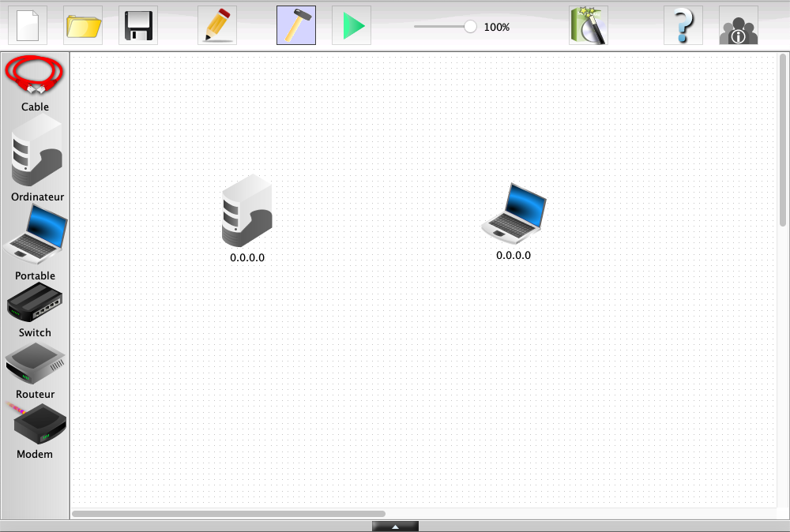This screenshot has width=790, height=532.
Task: Select the red Cable tool
Action: coord(35,77)
